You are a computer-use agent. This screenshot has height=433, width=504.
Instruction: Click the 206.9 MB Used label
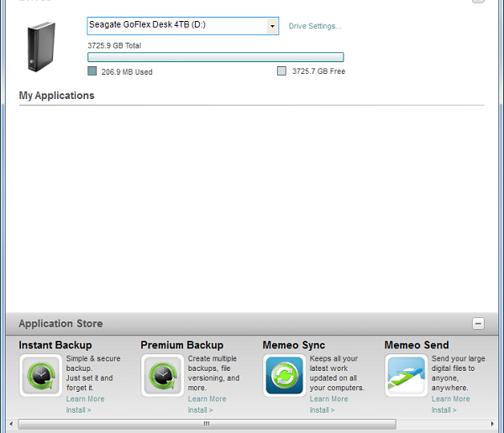pyautogui.click(x=127, y=72)
